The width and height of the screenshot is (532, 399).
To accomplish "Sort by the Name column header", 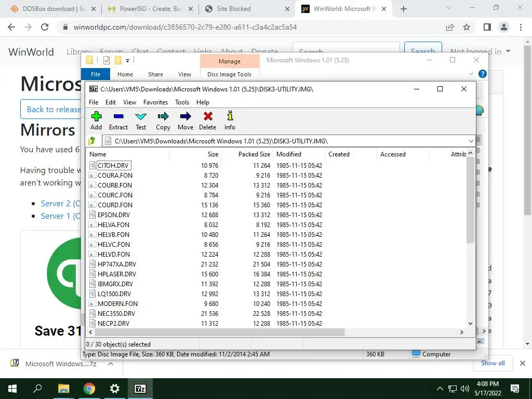I will pos(128,154).
